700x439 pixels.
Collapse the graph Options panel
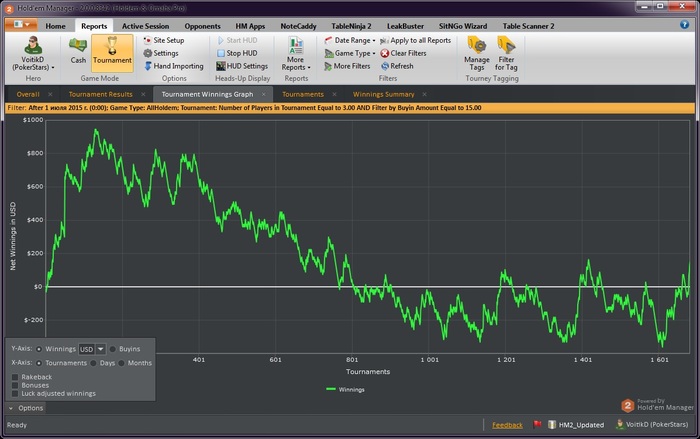click(x=25, y=408)
